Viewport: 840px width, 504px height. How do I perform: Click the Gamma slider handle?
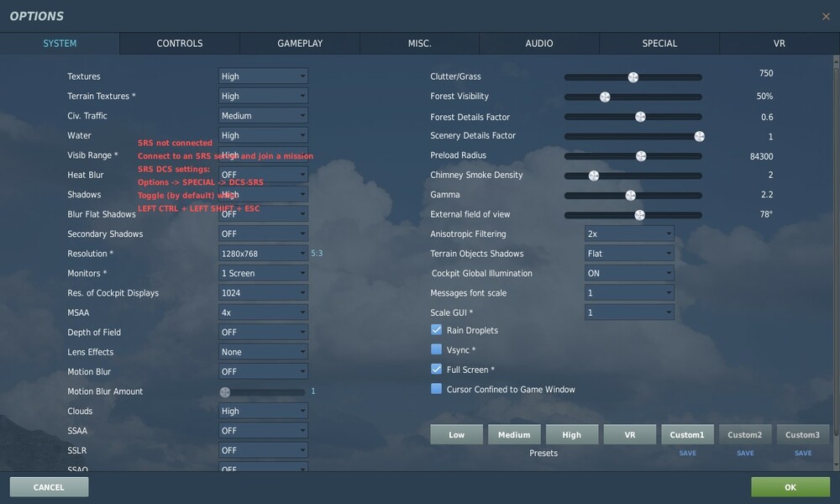[x=631, y=196]
